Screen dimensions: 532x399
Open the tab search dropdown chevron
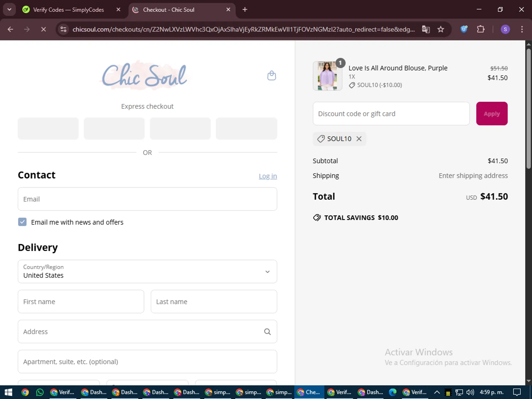pos(10,10)
